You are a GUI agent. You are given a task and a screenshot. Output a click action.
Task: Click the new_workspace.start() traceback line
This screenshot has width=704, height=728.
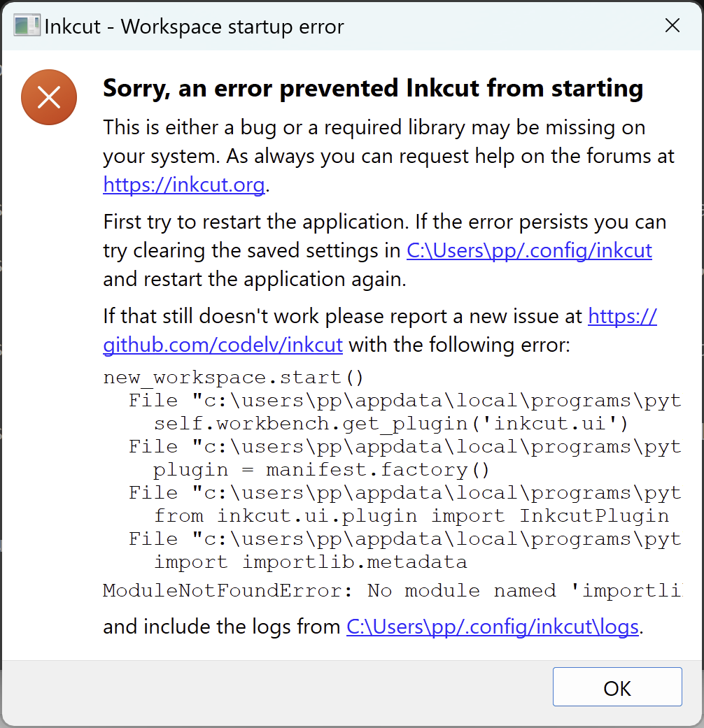coord(233,378)
